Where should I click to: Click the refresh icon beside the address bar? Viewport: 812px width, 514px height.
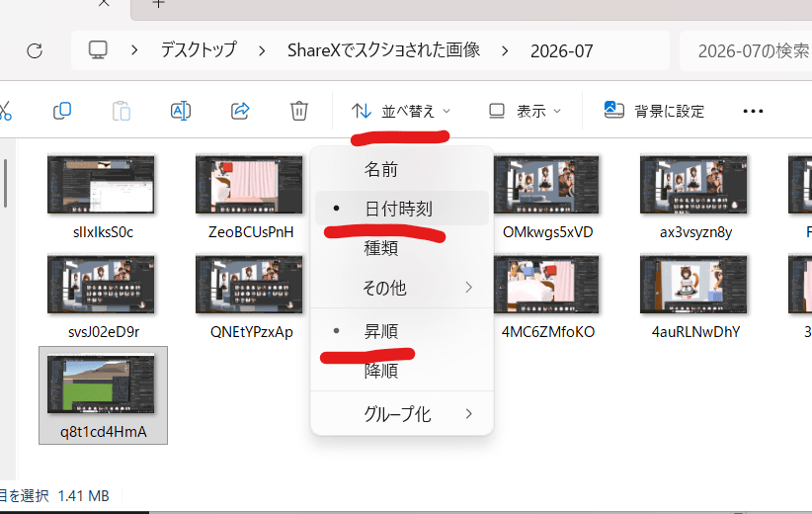click(35, 50)
